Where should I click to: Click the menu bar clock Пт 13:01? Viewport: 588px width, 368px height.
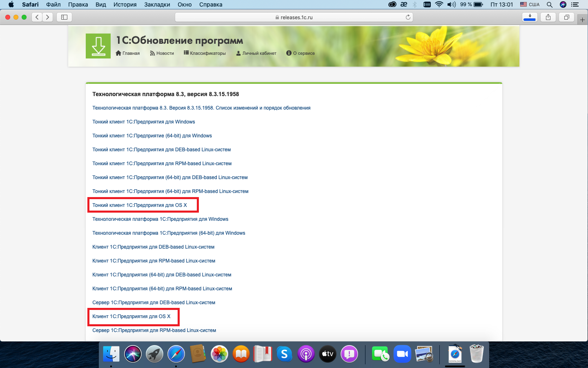[x=501, y=4]
